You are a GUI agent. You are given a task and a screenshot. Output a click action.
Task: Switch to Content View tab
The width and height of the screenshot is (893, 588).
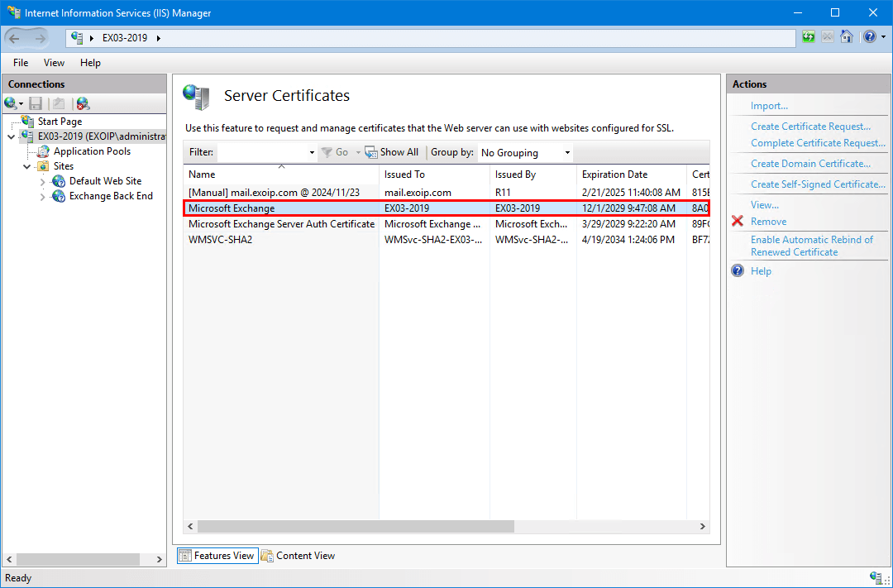298,556
